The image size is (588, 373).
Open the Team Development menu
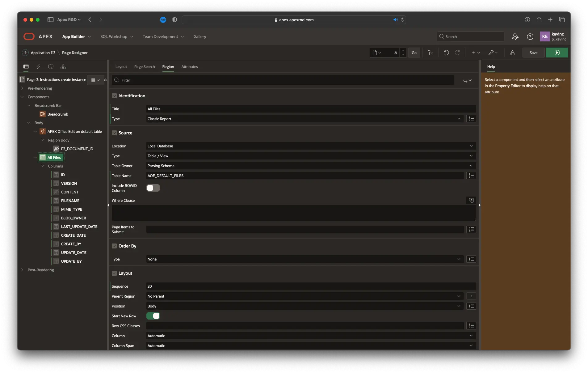163,36
